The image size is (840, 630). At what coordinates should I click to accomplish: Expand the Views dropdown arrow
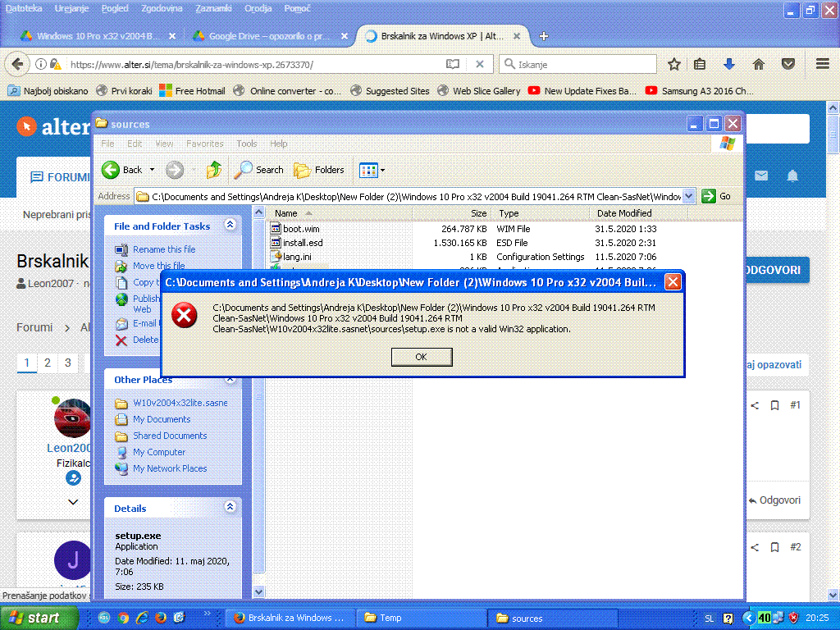coord(382,171)
